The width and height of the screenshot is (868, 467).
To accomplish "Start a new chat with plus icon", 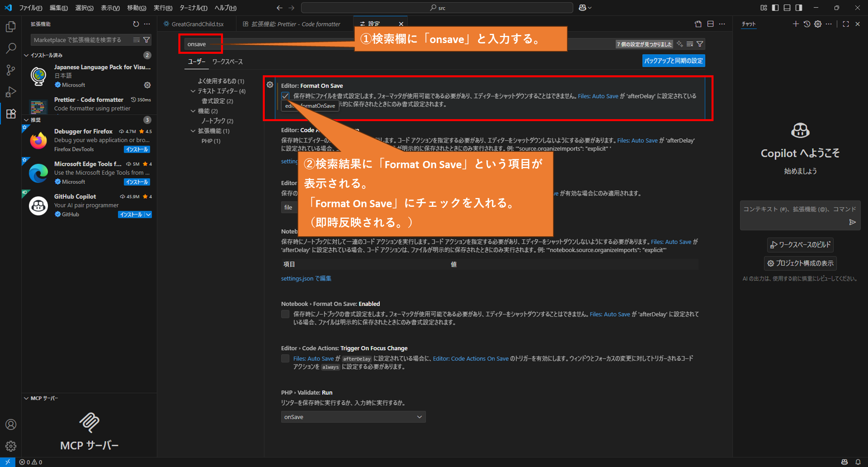I will [796, 24].
